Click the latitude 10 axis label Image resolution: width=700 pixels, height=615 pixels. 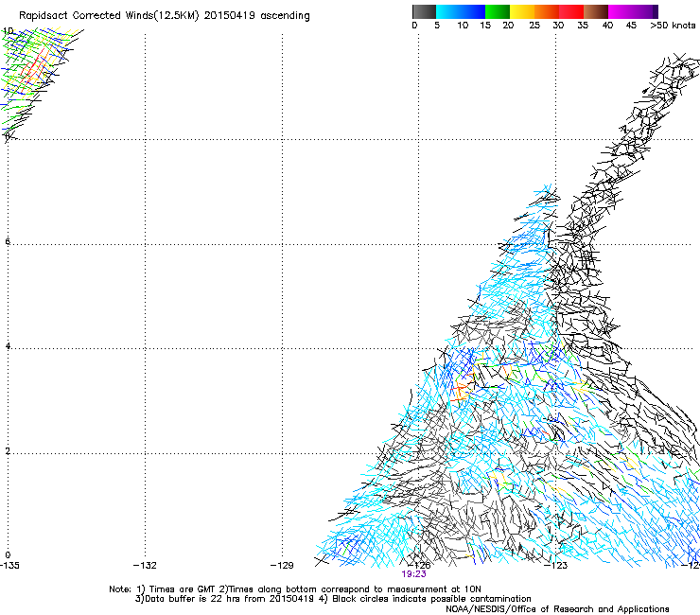[8, 31]
